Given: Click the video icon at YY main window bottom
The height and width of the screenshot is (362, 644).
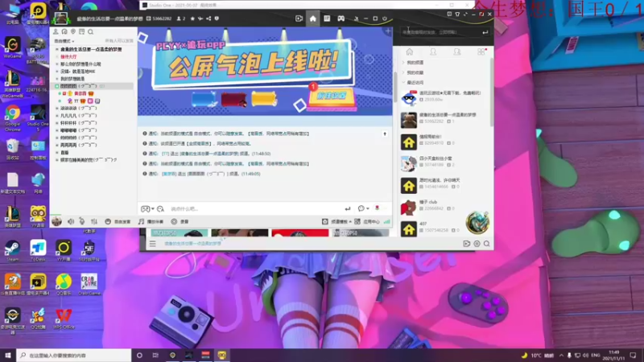Looking at the screenshot, I should click(x=467, y=244).
